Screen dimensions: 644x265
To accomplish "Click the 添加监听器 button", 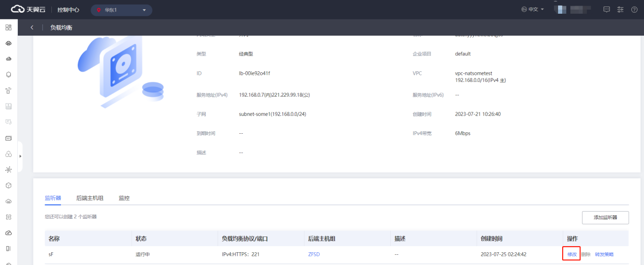I will click(x=605, y=218).
